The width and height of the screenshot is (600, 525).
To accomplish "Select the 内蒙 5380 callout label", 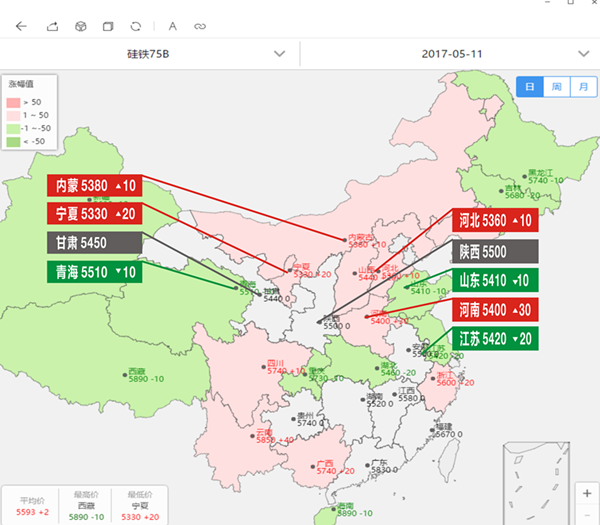I will pos(95,186).
